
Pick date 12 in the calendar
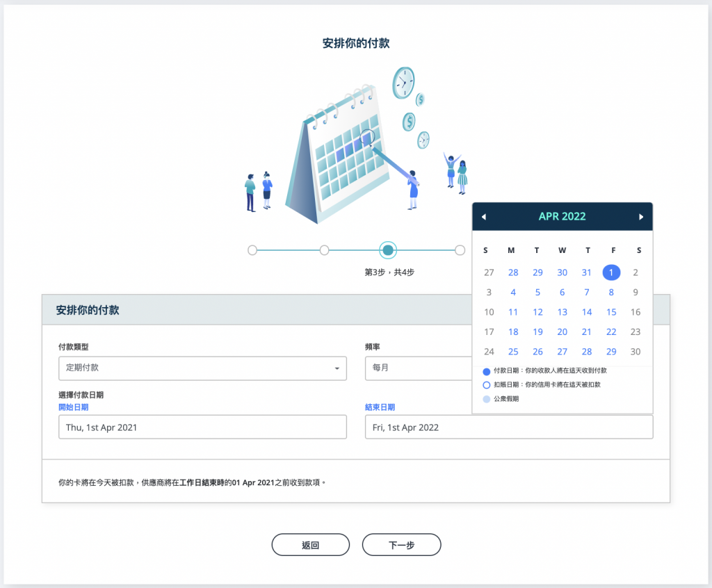(x=537, y=312)
